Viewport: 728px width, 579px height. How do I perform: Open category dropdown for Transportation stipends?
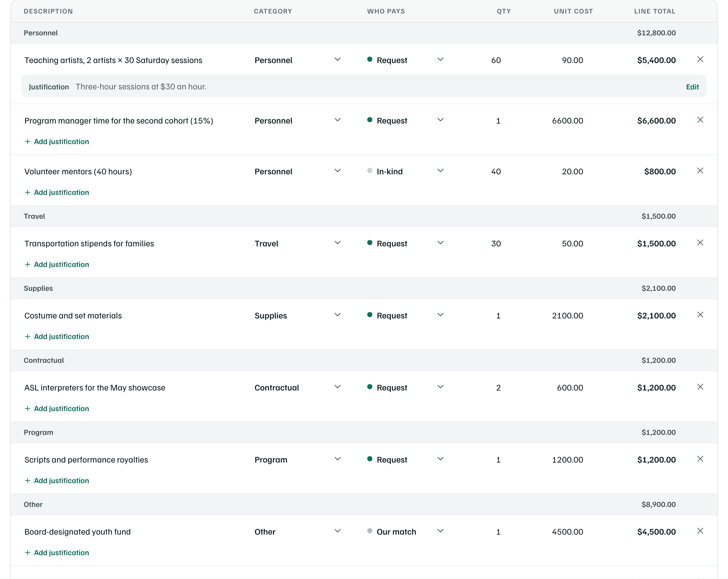tap(298, 244)
